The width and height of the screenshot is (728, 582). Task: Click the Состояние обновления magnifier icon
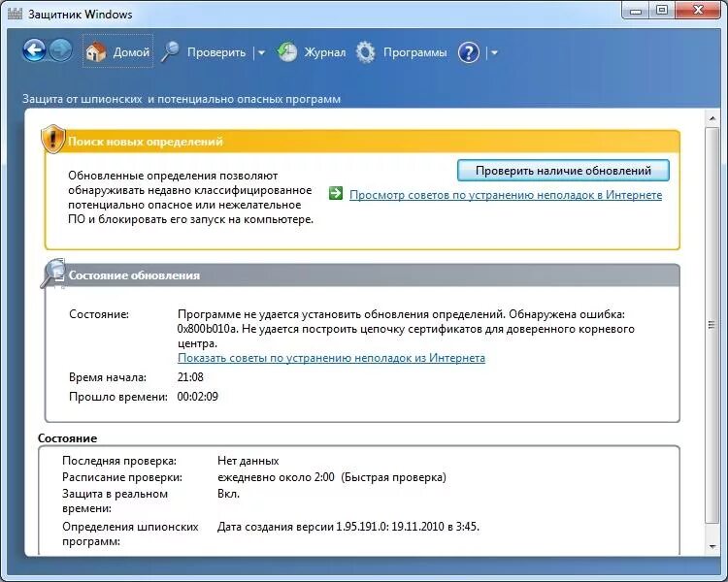pos(53,274)
